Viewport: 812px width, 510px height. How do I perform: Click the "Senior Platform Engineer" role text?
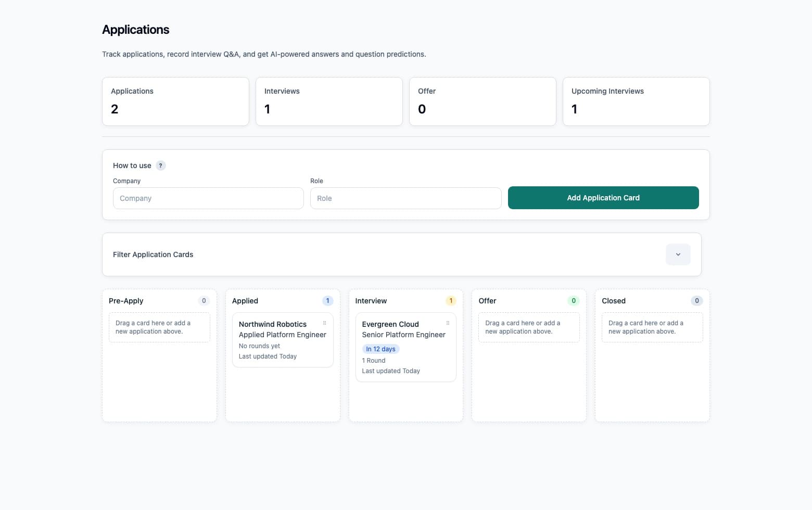tap(404, 335)
